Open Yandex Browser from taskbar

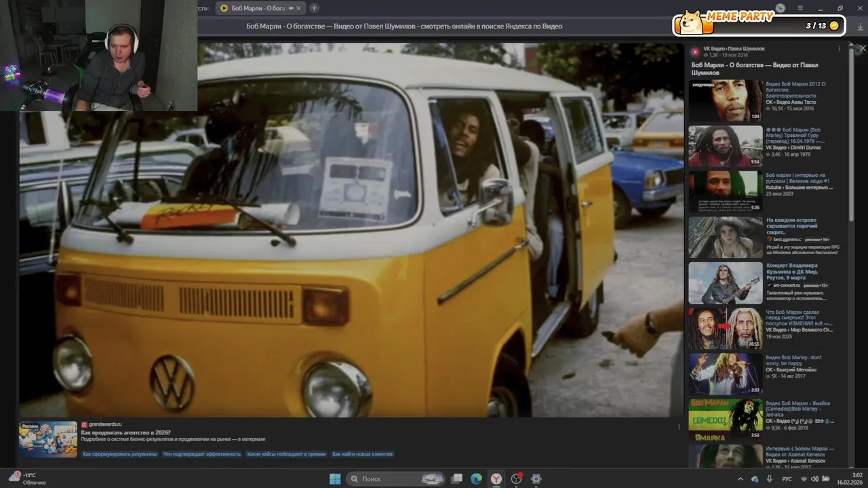point(496,479)
